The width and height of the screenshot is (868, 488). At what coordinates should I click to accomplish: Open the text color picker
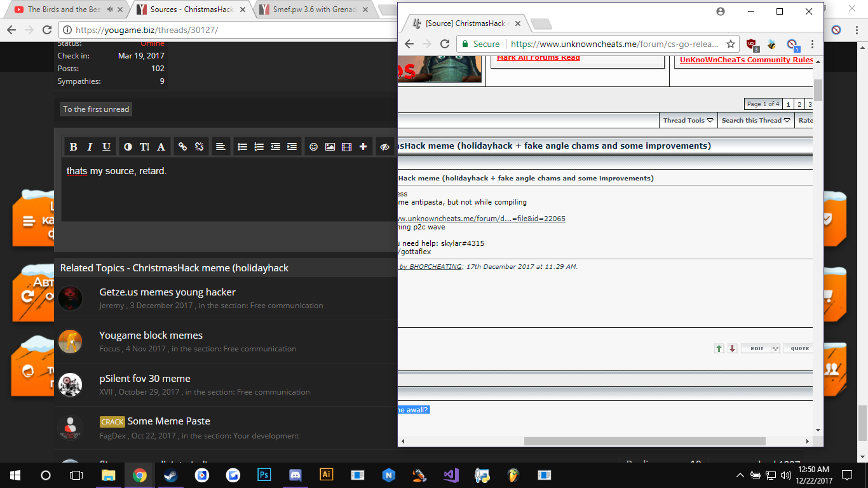[x=161, y=147]
